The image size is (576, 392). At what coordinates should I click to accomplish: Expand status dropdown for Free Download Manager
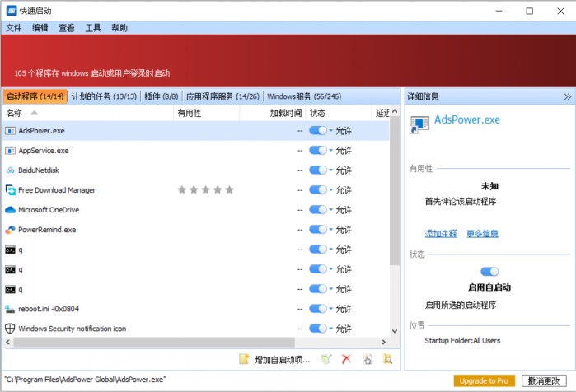coord(331,190)
